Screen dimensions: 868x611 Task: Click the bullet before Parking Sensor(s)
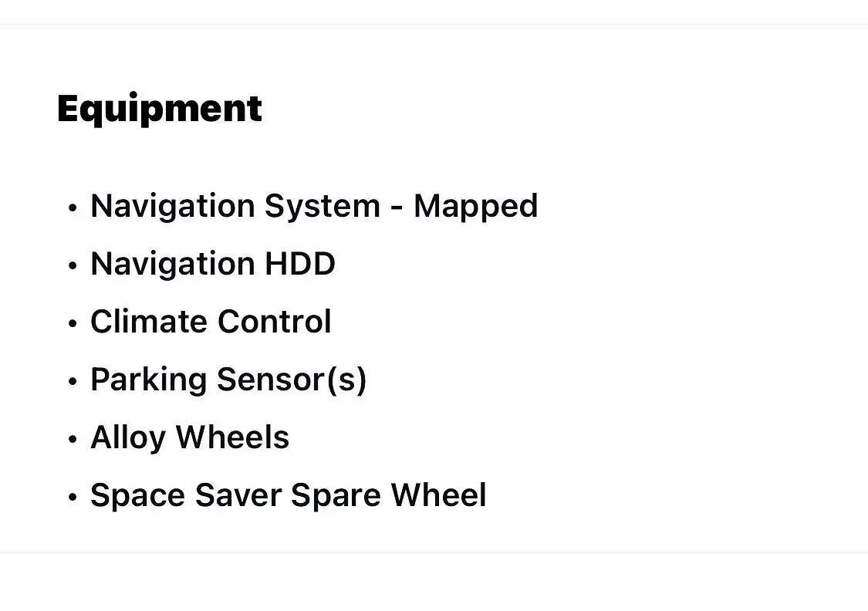tap(73, 381)
